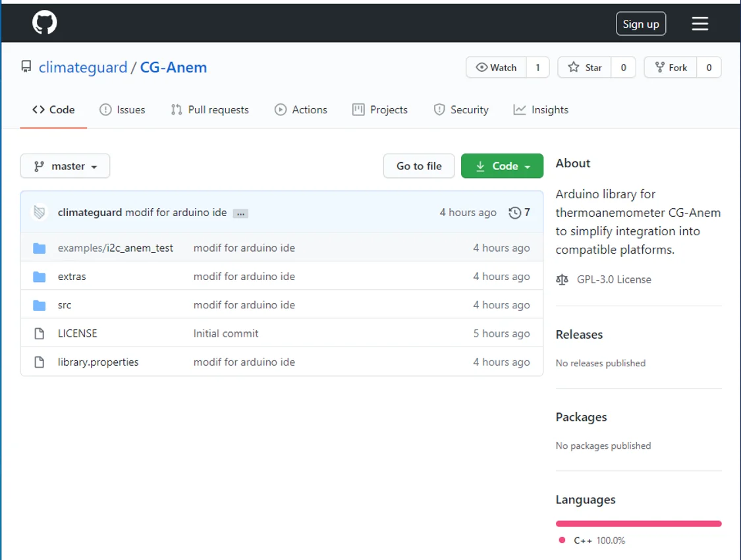Toggle Watch for this repository
Viewport: 741px width, 560px height.
(496, 67)
